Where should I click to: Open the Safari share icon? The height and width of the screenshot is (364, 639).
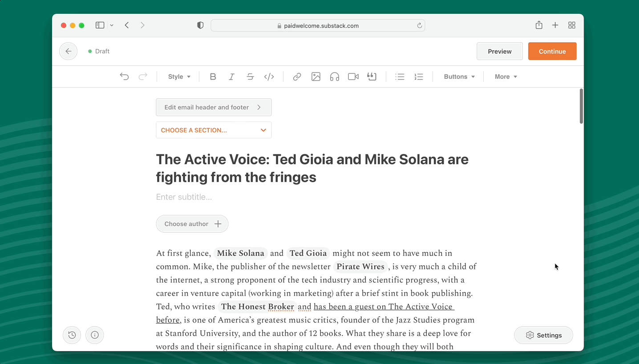[x=539, y=25]
